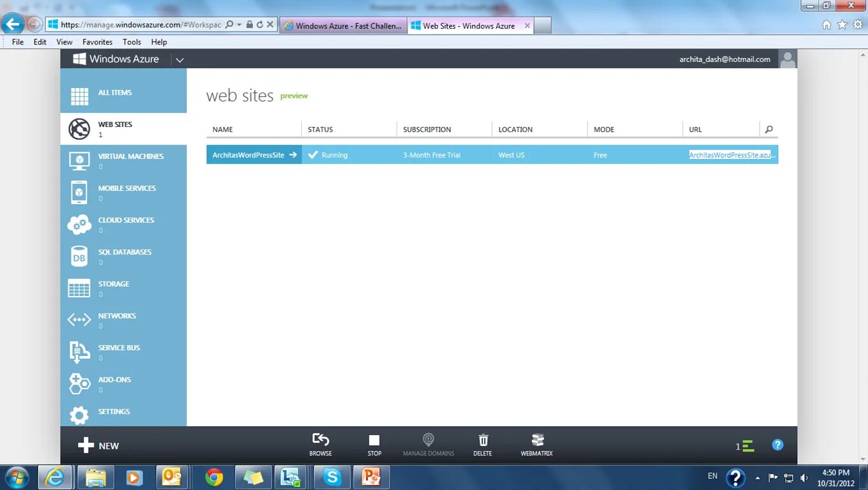The height and width of the screenshot is (490, 868).
Task: Open ArchitasWordPressSite arrow link
Action: click(293, 154)
